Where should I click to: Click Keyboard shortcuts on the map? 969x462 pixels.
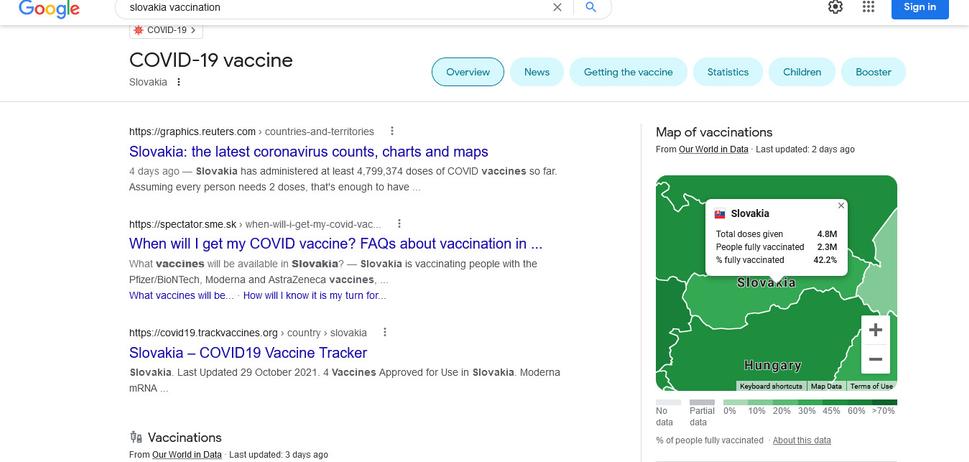point(771,386)
